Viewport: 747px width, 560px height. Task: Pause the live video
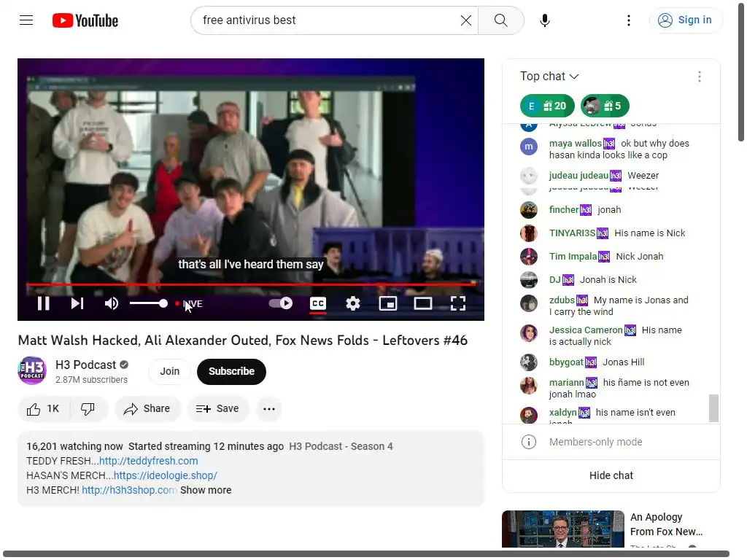43,303
